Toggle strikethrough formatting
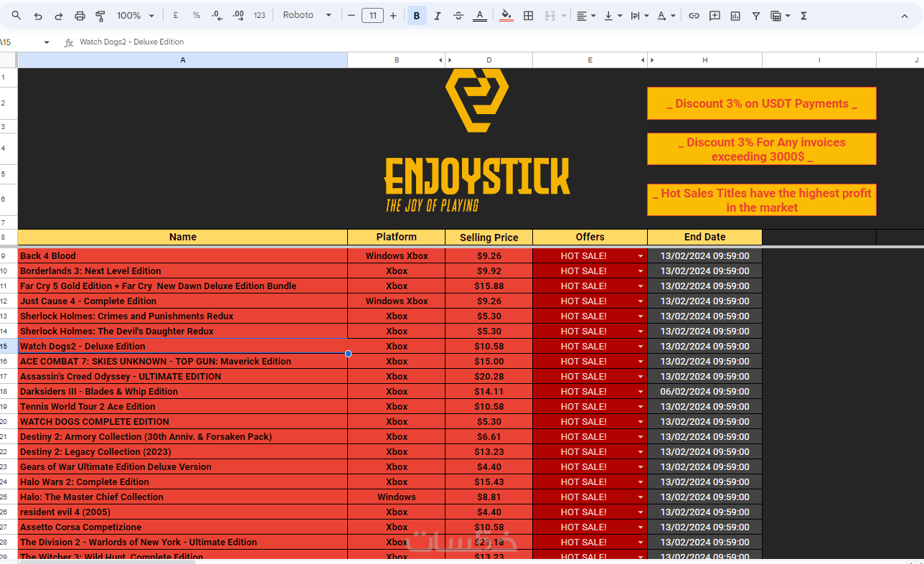924x564 pixels. tap(458, 16)
